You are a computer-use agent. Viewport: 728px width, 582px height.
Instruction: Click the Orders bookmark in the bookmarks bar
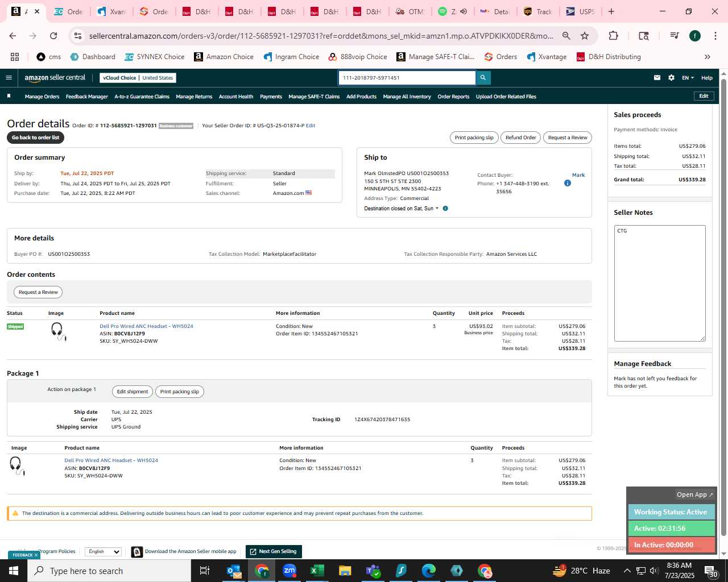point(500,57)
